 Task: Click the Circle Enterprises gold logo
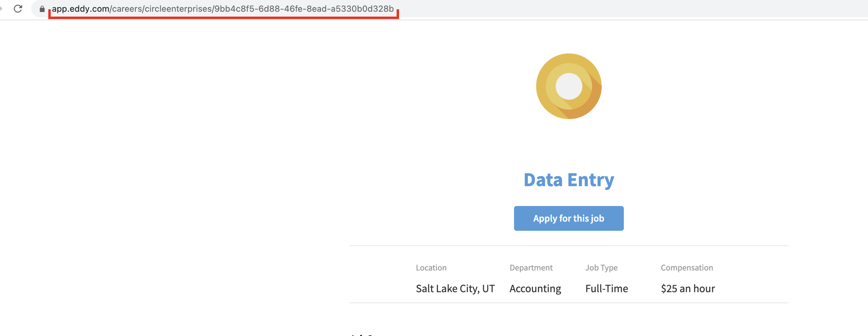point(568,86)
